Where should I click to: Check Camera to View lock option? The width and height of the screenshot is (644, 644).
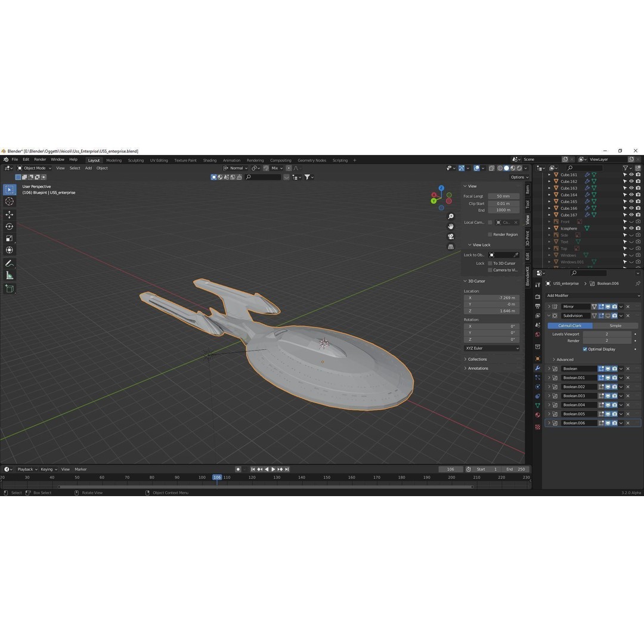click(490, 270)
